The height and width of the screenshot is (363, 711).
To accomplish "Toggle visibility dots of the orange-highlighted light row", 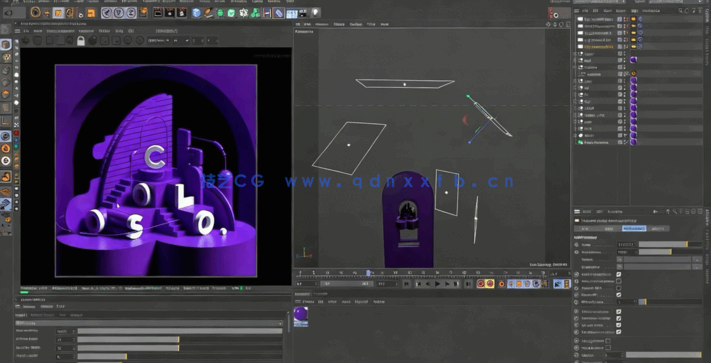I will (x=626, y=46).
